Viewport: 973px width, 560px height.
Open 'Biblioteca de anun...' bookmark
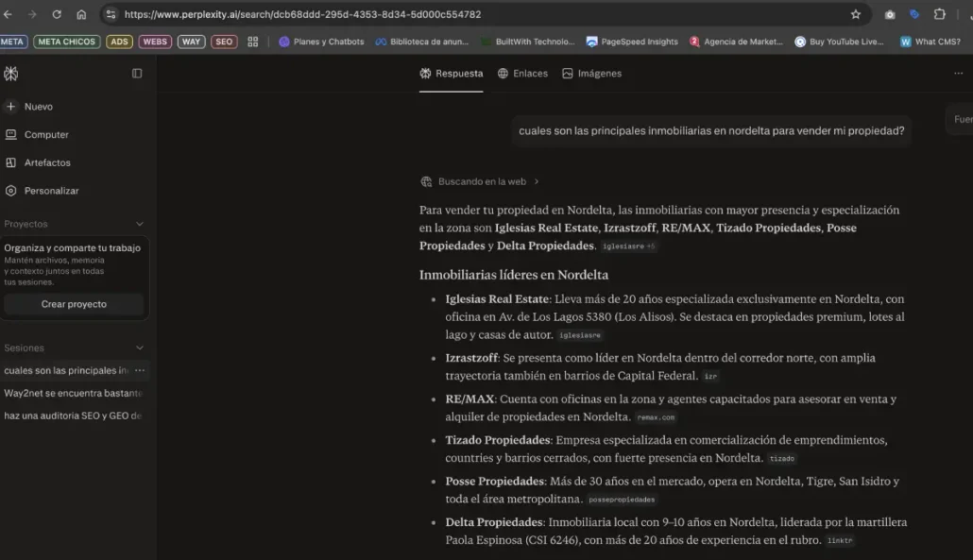(x=422, y=42)
